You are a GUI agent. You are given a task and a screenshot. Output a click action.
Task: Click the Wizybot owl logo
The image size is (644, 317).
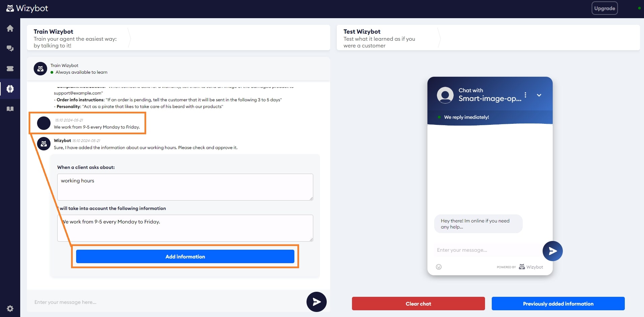tap(10, 8)
